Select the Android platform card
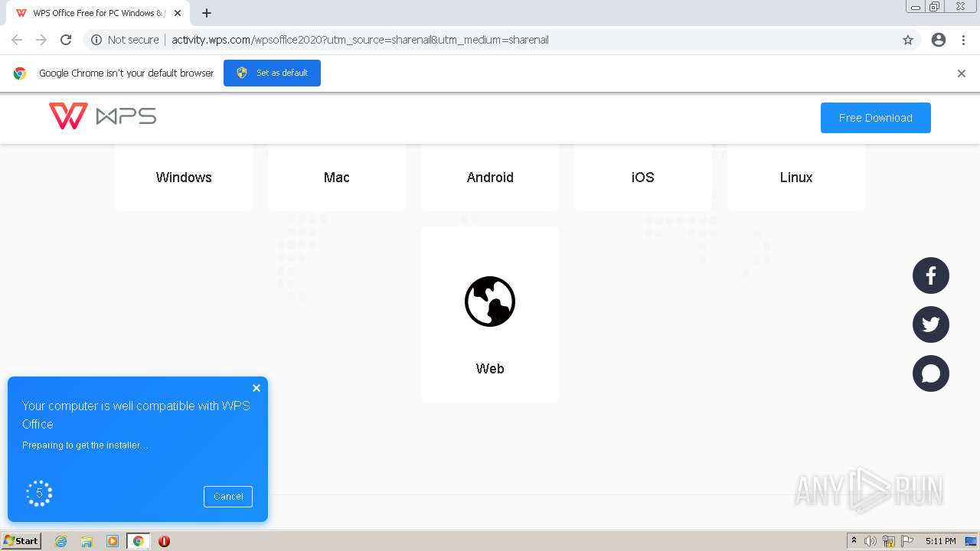The image size is (980, 551). coord(490,177)
